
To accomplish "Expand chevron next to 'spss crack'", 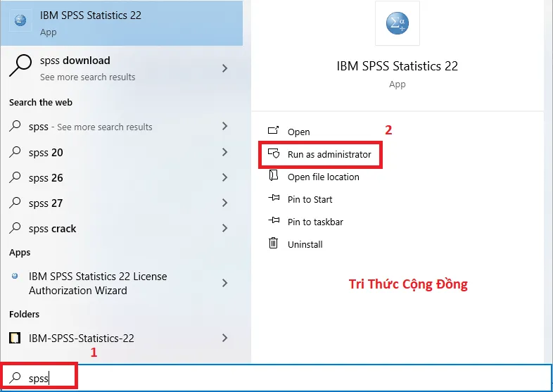I will click(224, 228).
